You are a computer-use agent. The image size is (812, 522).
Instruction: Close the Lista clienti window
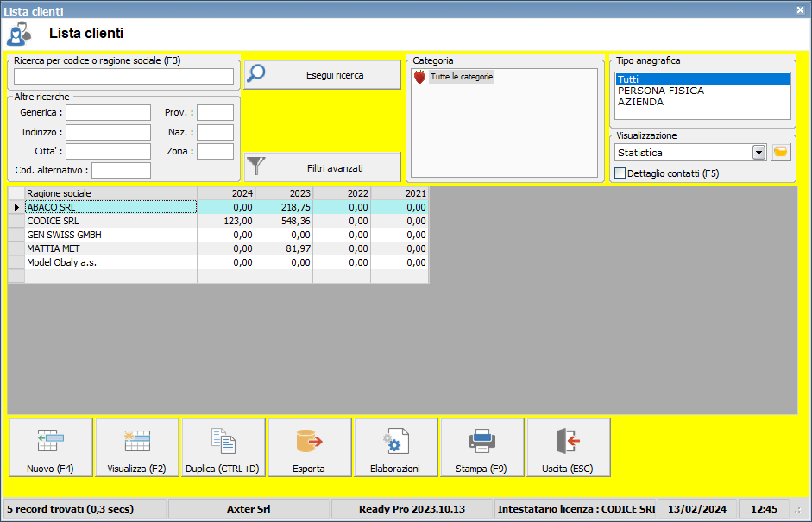pyautogui.click(x=800, y=9)
